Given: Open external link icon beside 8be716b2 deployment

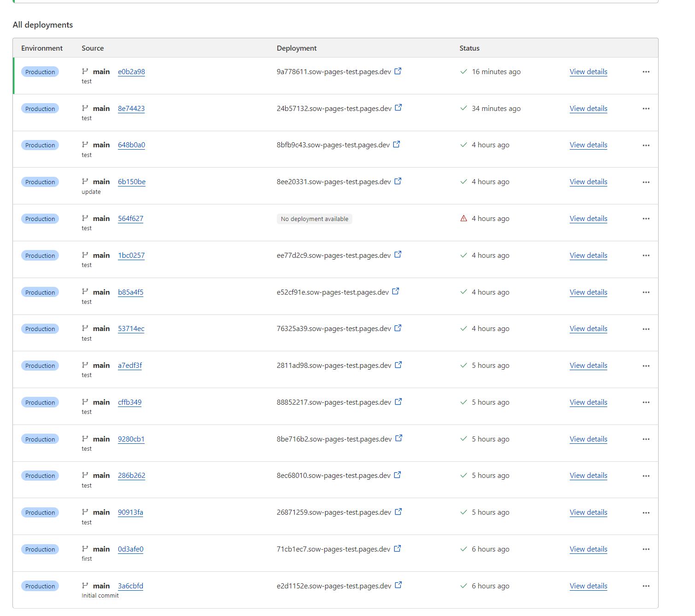Looking at the screenshot, I should [x=399, y=438].
